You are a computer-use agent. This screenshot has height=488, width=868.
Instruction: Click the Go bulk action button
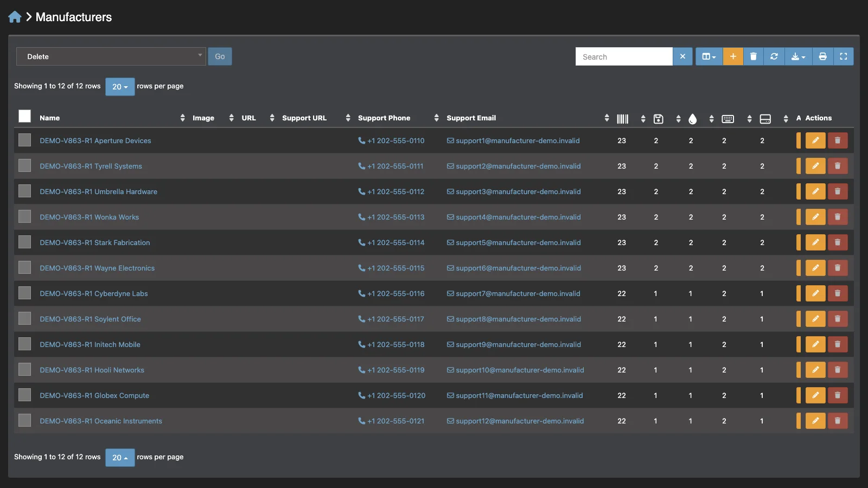click(x=220, y=56)
